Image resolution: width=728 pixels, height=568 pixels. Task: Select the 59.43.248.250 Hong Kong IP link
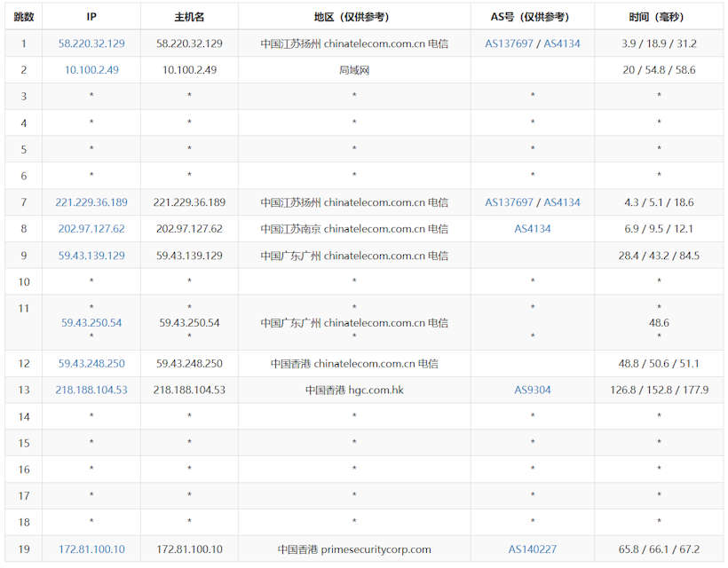(x=90, y=363)
